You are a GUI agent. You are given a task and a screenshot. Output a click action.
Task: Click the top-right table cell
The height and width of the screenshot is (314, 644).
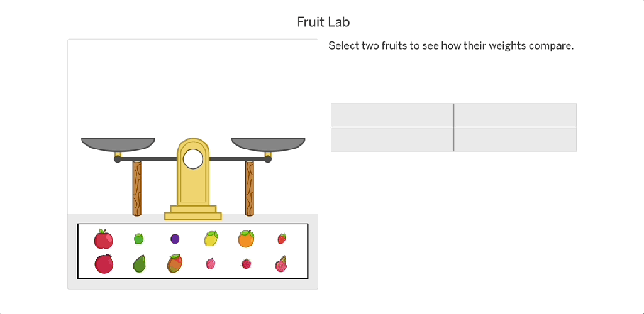coord(515,115)
